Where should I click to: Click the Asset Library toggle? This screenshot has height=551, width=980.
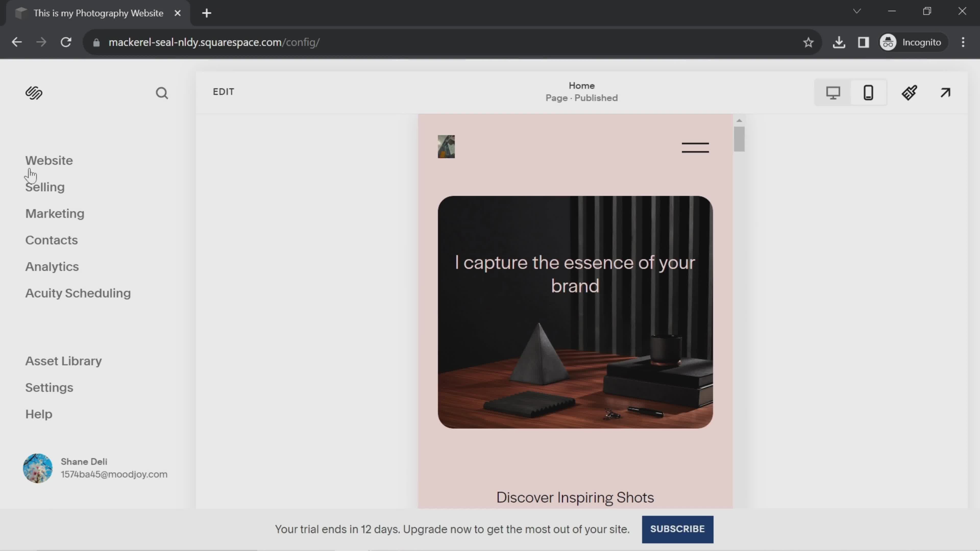[x=63, y=361]
